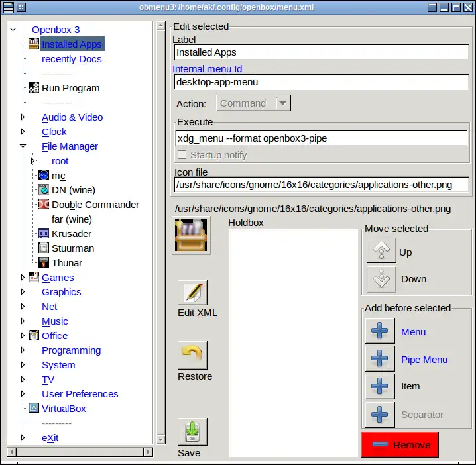Click the Office menu icon
The height and width of the screenshot is (465, 476).
pos(33,335)
